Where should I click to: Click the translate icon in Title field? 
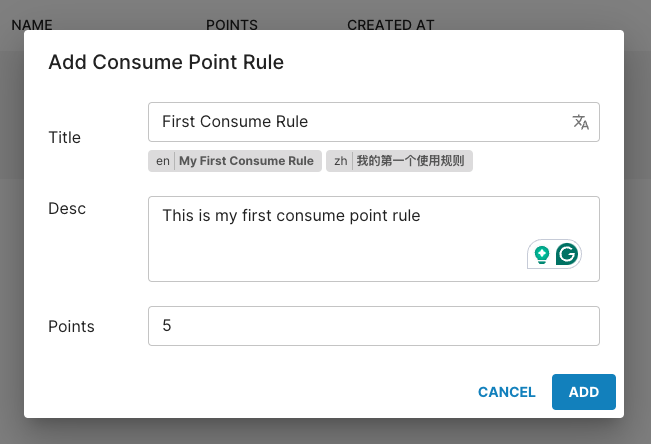click(581, 122)
